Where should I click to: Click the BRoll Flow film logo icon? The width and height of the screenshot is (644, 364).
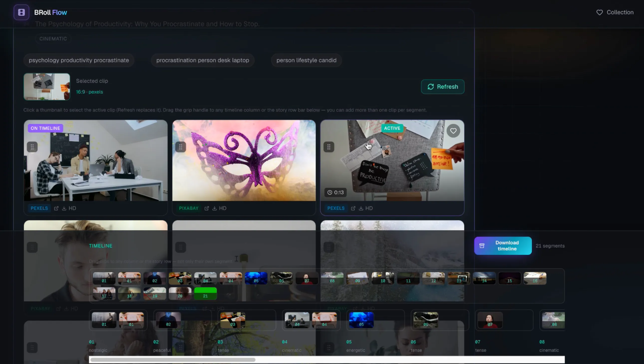point(21,12)
